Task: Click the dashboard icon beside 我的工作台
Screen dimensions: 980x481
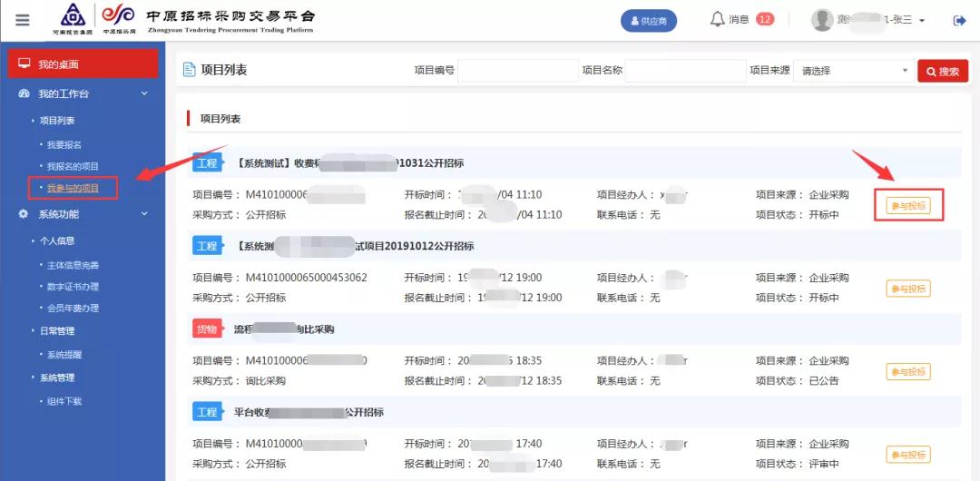Action: (24, 93)
